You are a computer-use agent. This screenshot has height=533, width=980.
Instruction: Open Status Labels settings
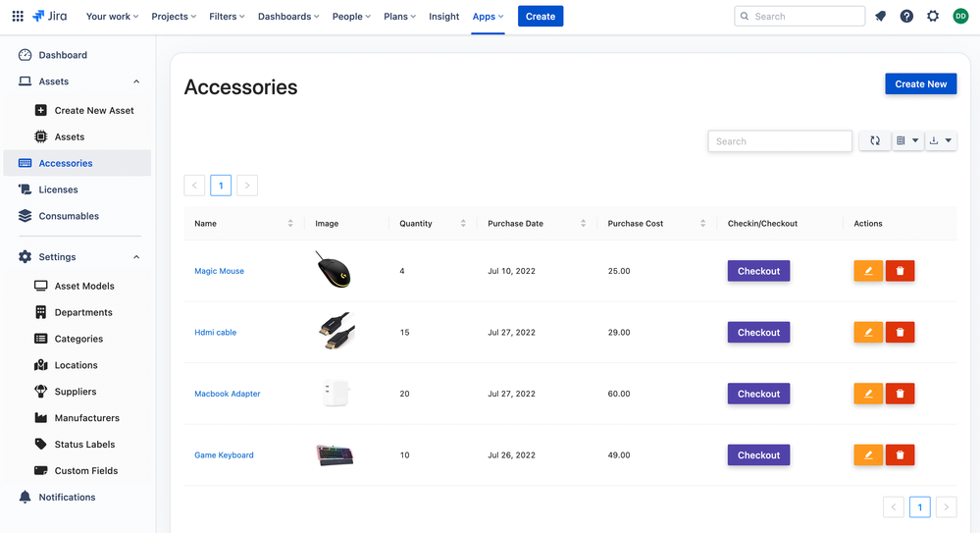click(84, 444)
